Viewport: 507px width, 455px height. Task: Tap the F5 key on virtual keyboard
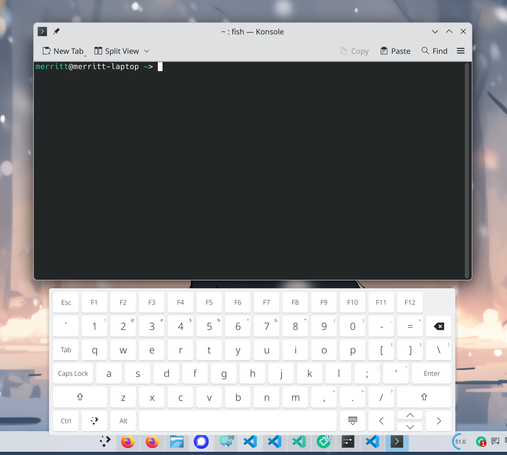click(209, 302)
